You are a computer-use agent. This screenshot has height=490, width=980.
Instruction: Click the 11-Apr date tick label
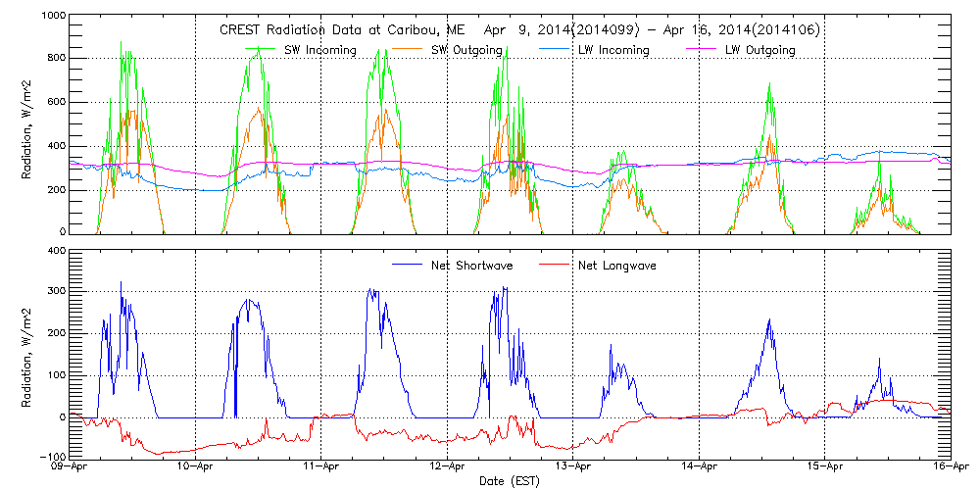321,468
